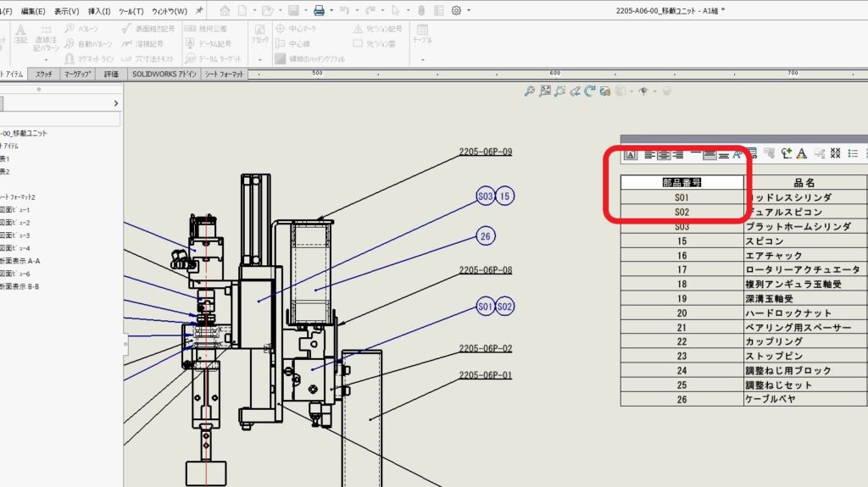Select the 部品番号 header cell in the table
Image resolution: width=868 pixels, height=487 pixels.
click(x=681, y=182)
